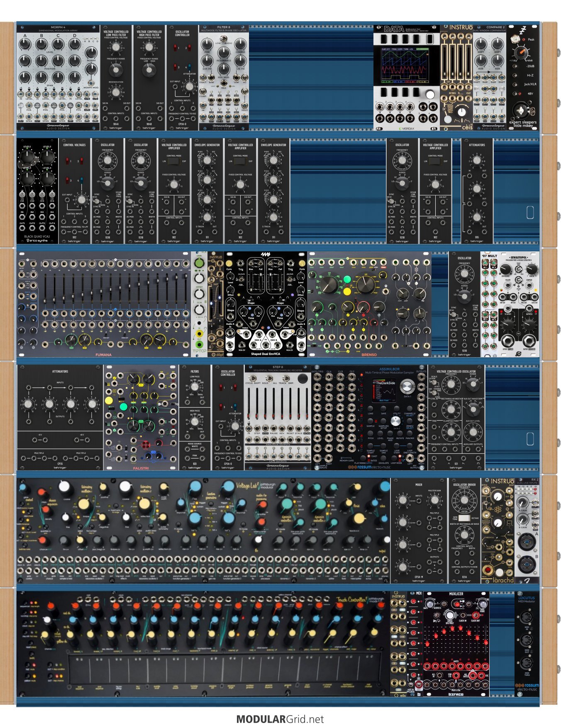Select the Brenso module
The height and width of the screenshot is (728, 561).
click(369, 304)
